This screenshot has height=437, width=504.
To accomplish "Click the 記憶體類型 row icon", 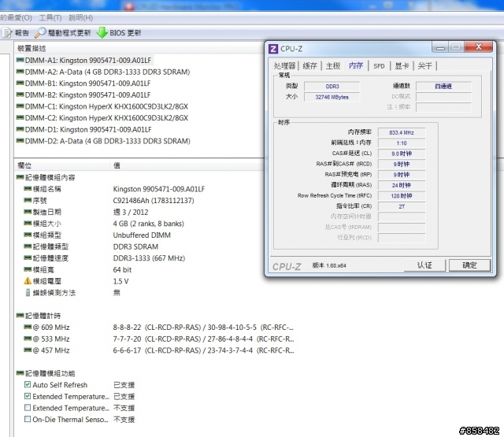I will tap(28, 246).
